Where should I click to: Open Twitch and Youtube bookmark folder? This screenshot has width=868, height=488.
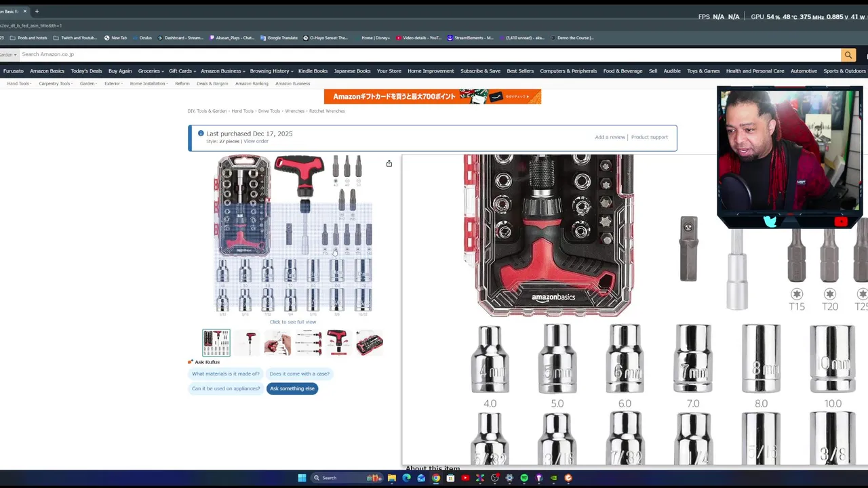point(75,38)
